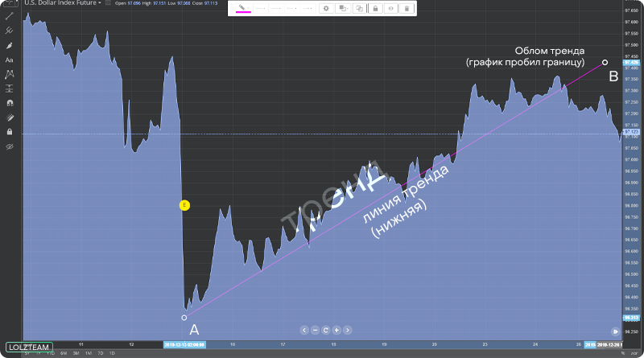
Task: Clone the selected trend line
Action: [x=359, y=8]
